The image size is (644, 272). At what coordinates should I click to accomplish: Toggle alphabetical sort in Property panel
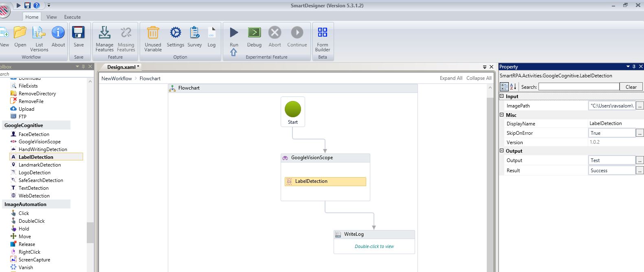(x=513, y=87)
